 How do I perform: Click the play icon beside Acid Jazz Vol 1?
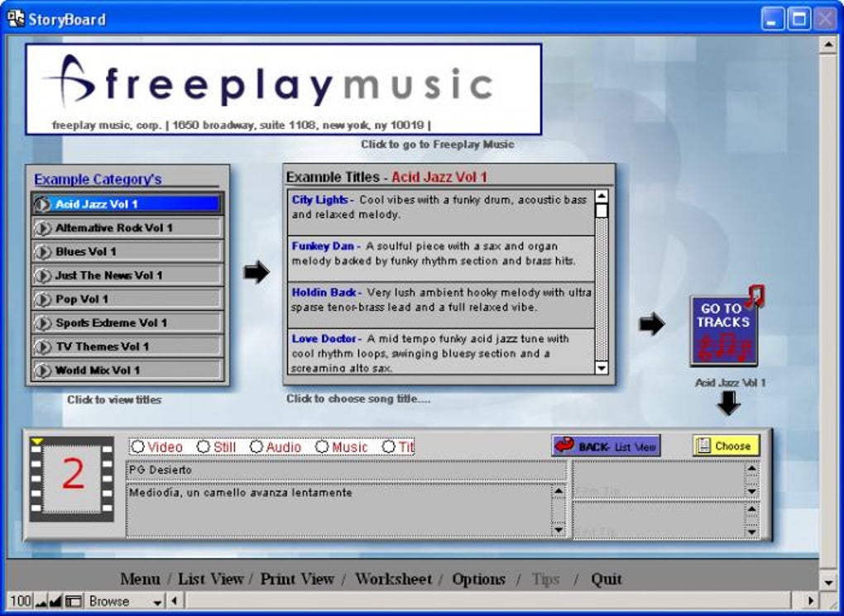point(42,204)
